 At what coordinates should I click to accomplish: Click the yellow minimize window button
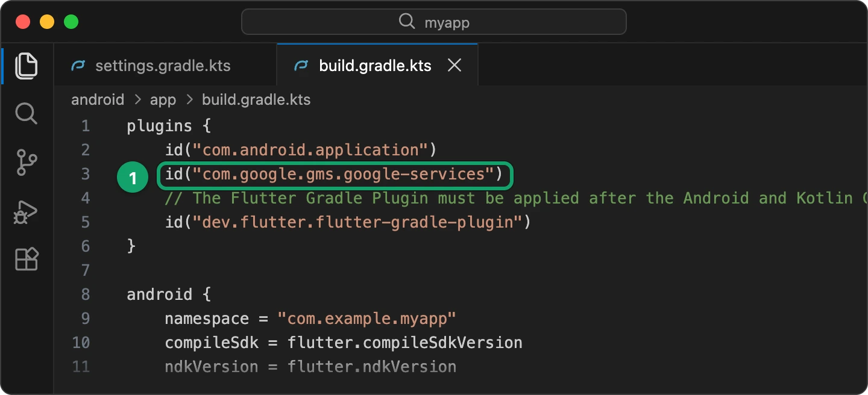coord(47,22)
